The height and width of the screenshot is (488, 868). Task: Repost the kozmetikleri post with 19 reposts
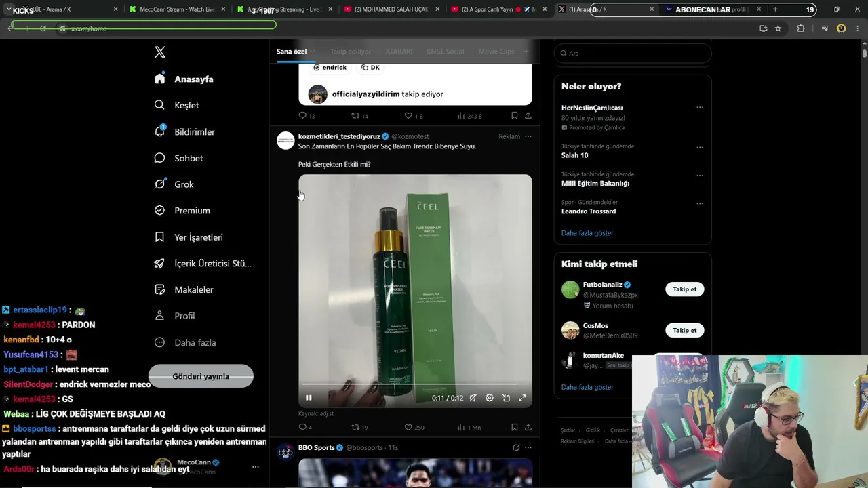(359, 428)
